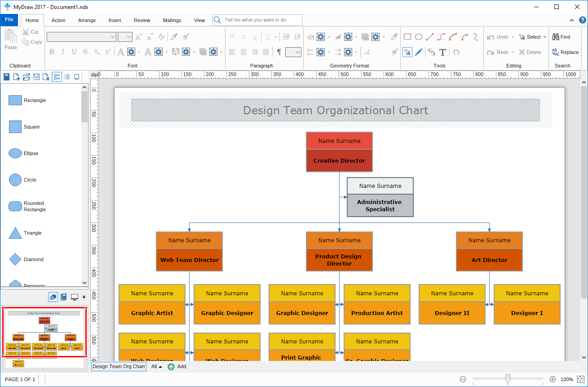The width and height of the screenshot is (588, 387).
Task: Move the zoom slider handle
Action: click(x=508, y=379)
